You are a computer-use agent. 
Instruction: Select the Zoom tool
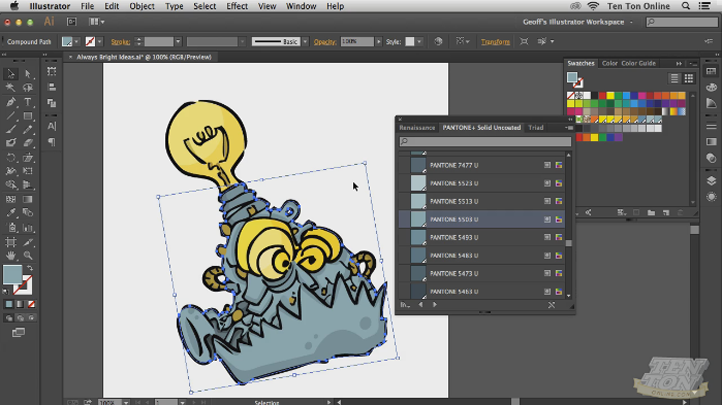point(28,255)
